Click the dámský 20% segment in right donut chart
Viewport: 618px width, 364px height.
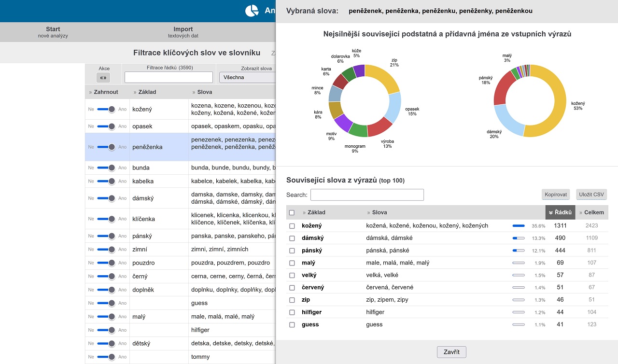click(507, 120)
